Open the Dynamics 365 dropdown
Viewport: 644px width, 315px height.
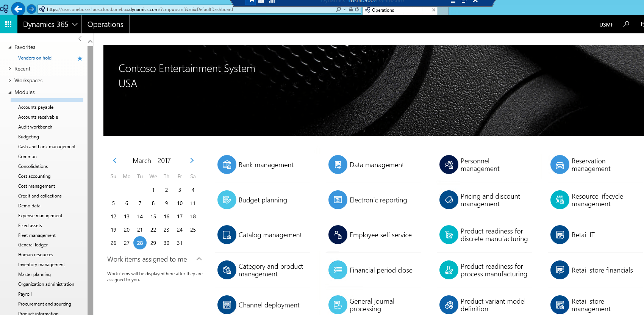[50, 24]
